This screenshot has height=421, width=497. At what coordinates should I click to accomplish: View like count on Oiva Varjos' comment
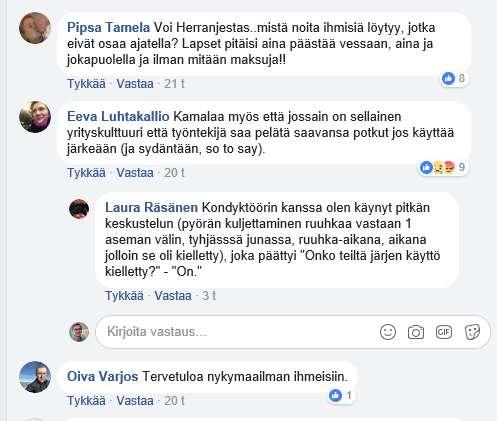coord(340,396)
